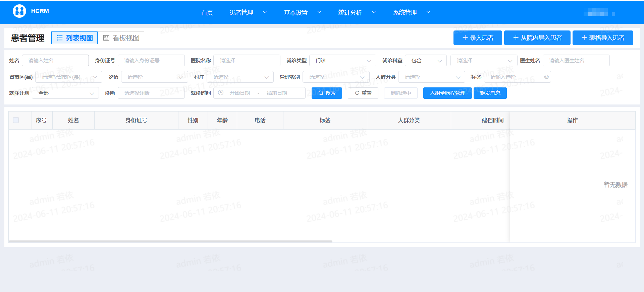Click the 标签 input field
This screenshot has height=292, width=644.
click(x=517, y=77)
